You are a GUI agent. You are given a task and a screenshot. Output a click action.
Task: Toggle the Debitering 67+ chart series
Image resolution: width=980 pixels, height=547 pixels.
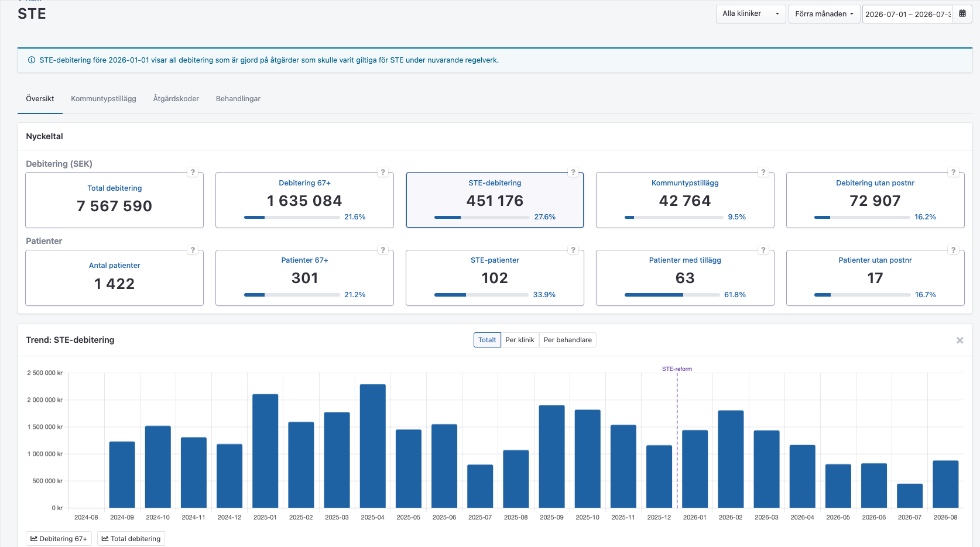coord(59,539)
